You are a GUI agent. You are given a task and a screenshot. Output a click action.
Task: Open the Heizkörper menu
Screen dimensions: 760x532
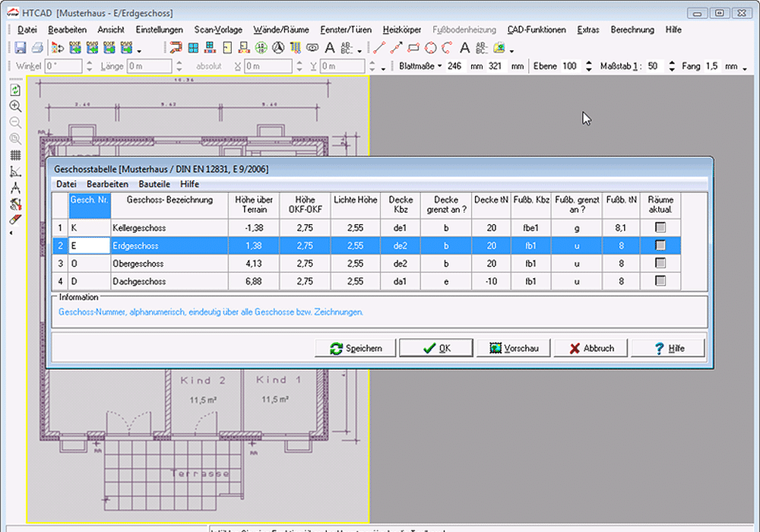pyautogui.click(x=402, y=30)
